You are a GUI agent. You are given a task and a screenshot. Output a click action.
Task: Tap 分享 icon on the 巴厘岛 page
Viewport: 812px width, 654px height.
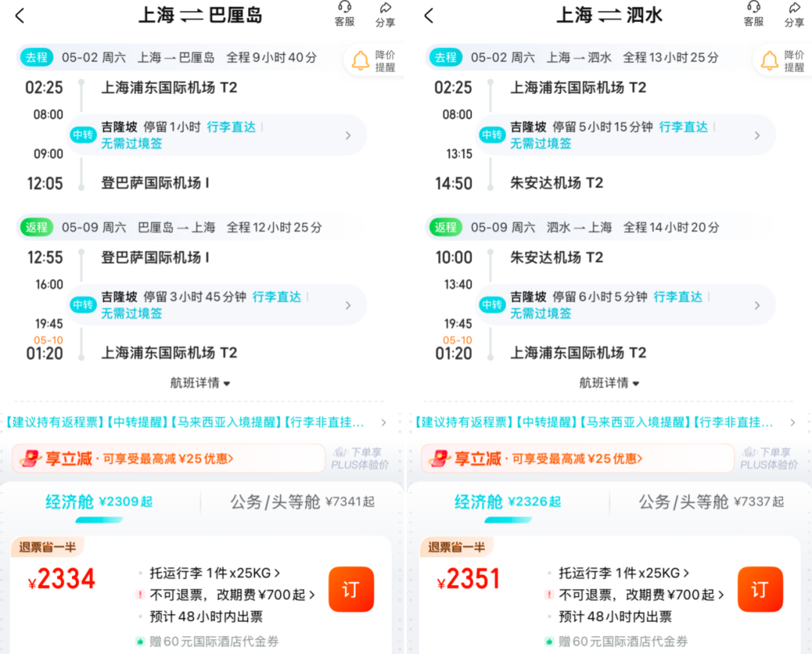coord(385,14)
